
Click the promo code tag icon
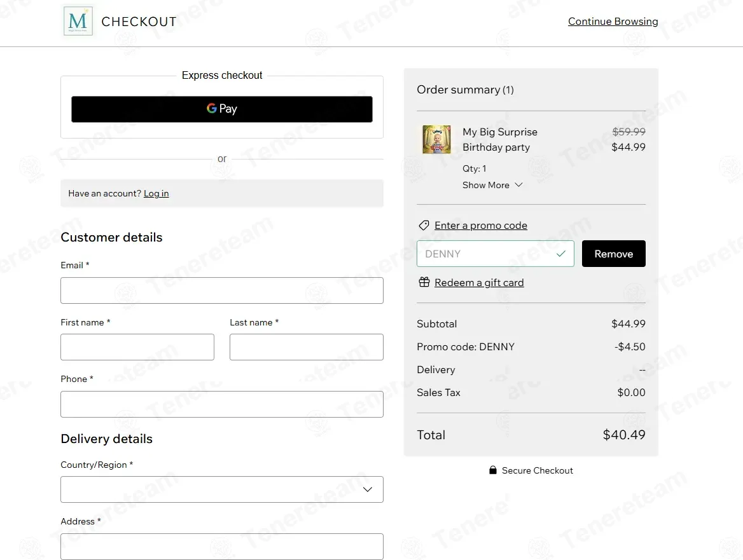424,225
